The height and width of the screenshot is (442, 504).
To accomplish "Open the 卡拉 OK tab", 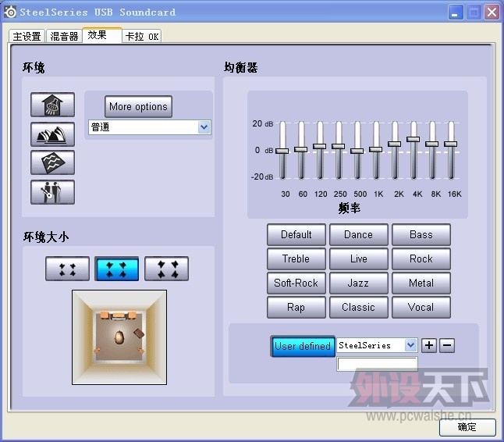I will (x=142, y=36).
